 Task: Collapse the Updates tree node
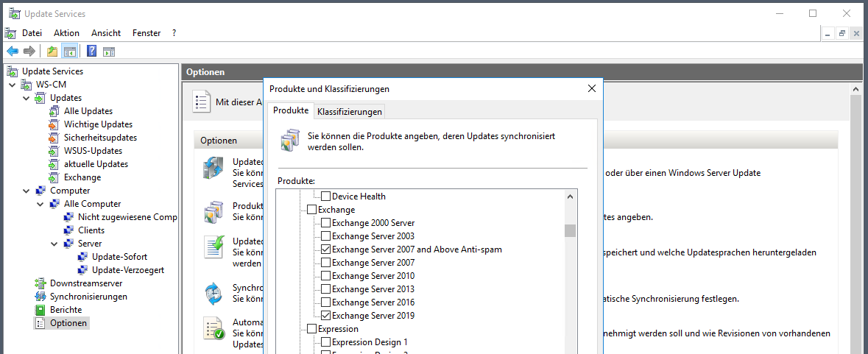[26, 98]
